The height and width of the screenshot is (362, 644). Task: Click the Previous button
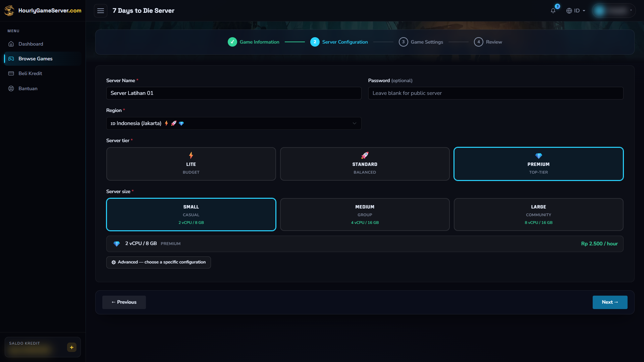(x=124, y=302)
